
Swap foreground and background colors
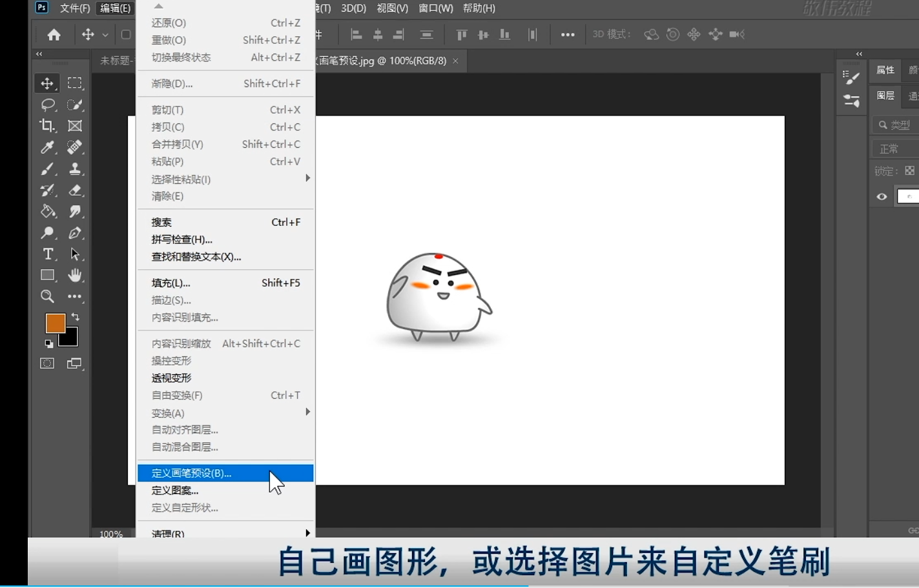76,317
